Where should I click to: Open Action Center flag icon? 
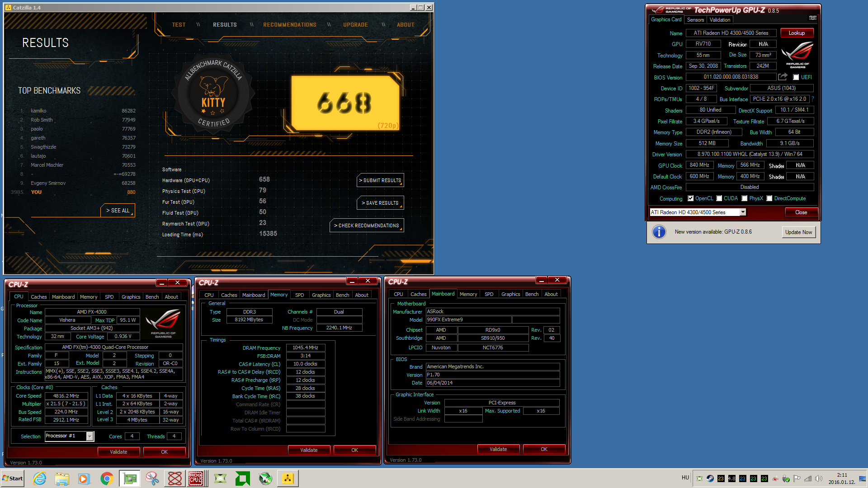797,479
